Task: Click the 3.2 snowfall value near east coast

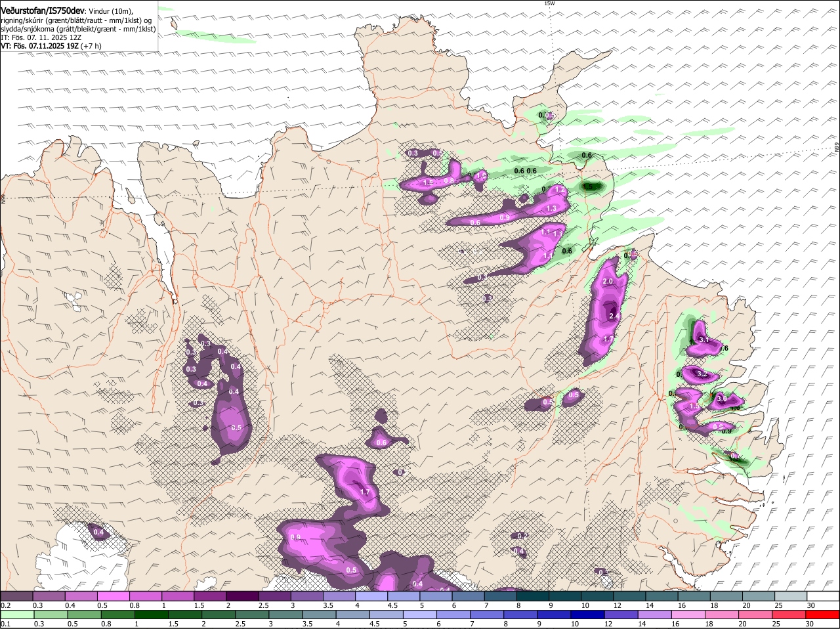Action: [x=702, y=374]
